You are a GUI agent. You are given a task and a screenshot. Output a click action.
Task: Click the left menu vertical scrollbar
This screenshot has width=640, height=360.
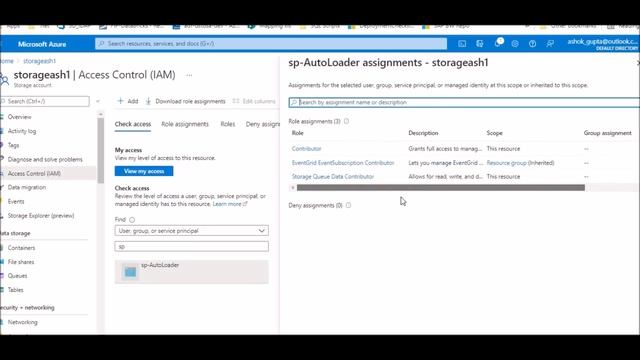point(100,150)
